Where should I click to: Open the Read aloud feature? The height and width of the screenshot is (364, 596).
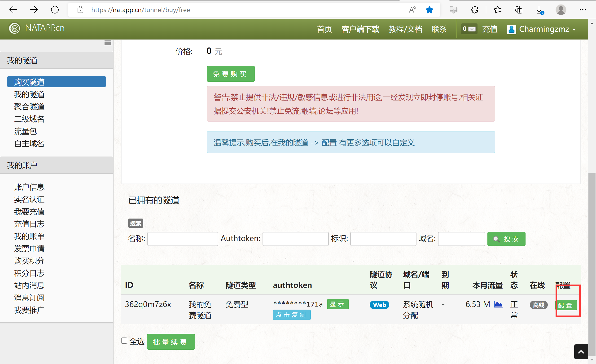pyautogui.click(x=412, y=10)
